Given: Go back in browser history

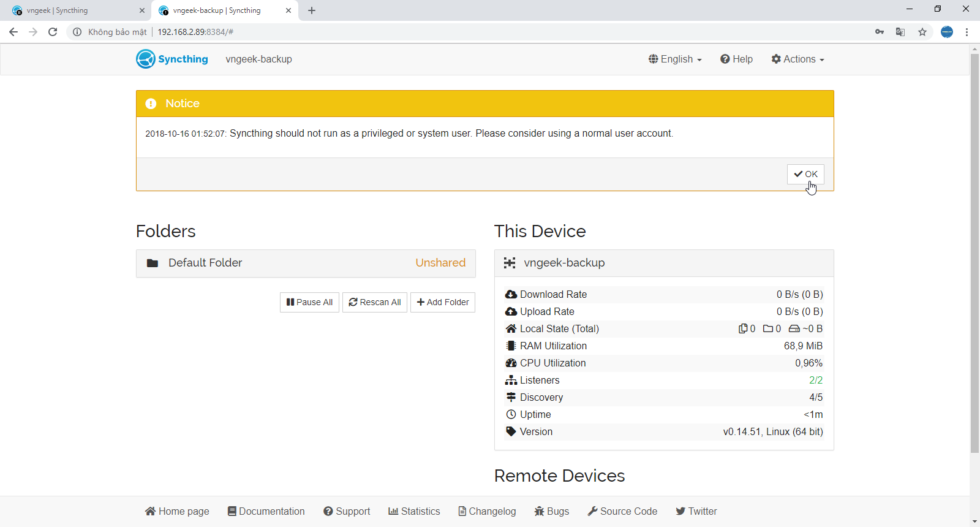Looking at the screenshot, I should point(13,32).
